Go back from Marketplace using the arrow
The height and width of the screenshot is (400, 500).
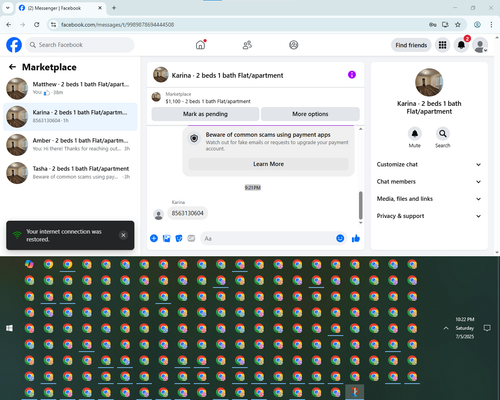click(12, 67)
